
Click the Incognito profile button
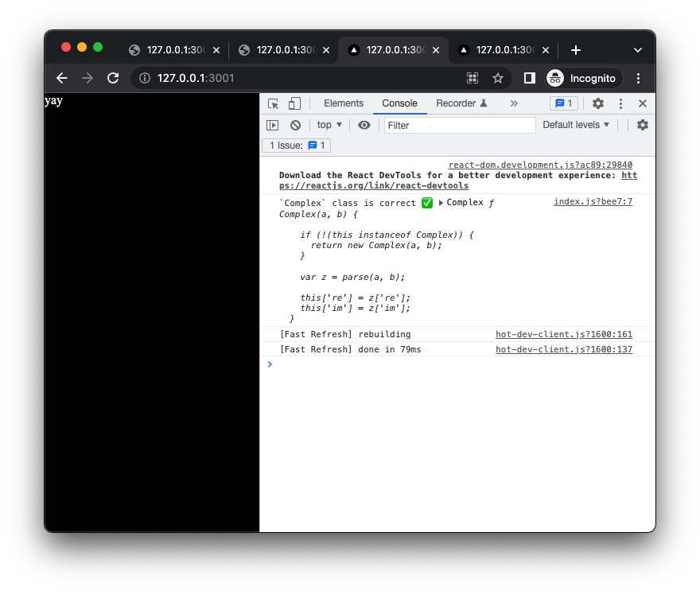pos(582,78)
